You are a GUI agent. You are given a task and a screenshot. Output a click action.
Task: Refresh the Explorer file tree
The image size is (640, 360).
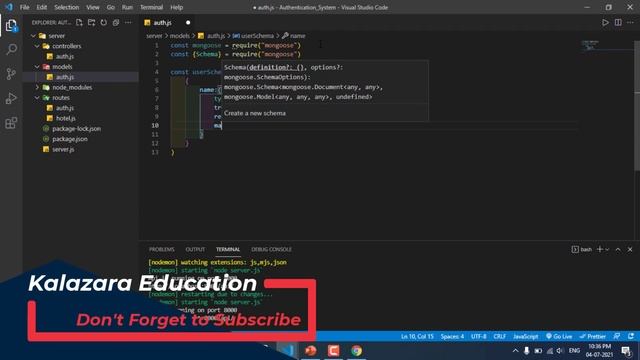tap(104, 22)
